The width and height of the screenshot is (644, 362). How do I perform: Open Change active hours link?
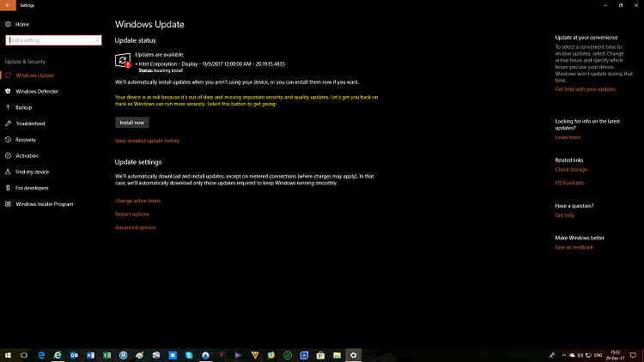137,201
